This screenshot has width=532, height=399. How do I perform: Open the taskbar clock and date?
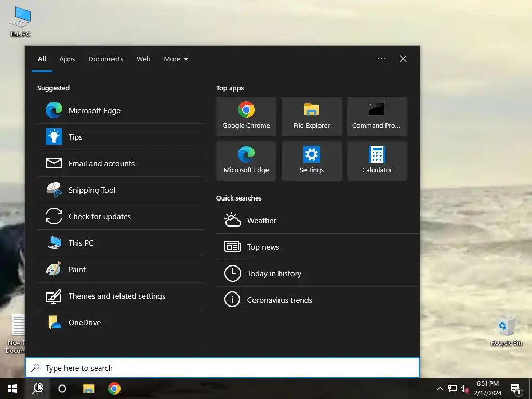coord(487,389)
